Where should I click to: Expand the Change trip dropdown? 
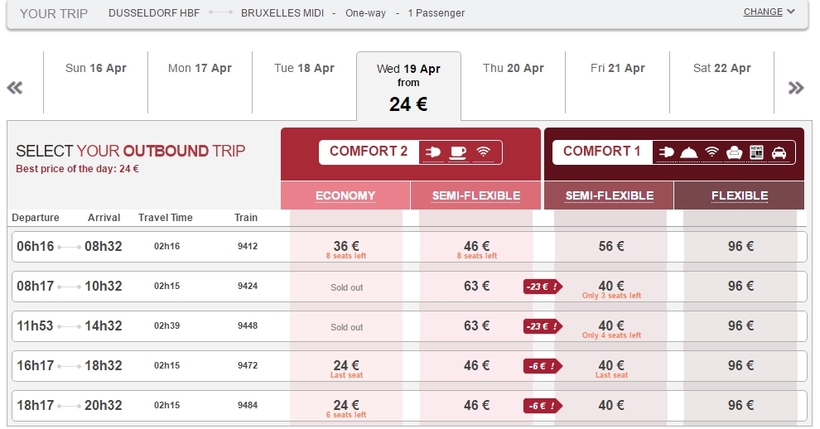769,13
